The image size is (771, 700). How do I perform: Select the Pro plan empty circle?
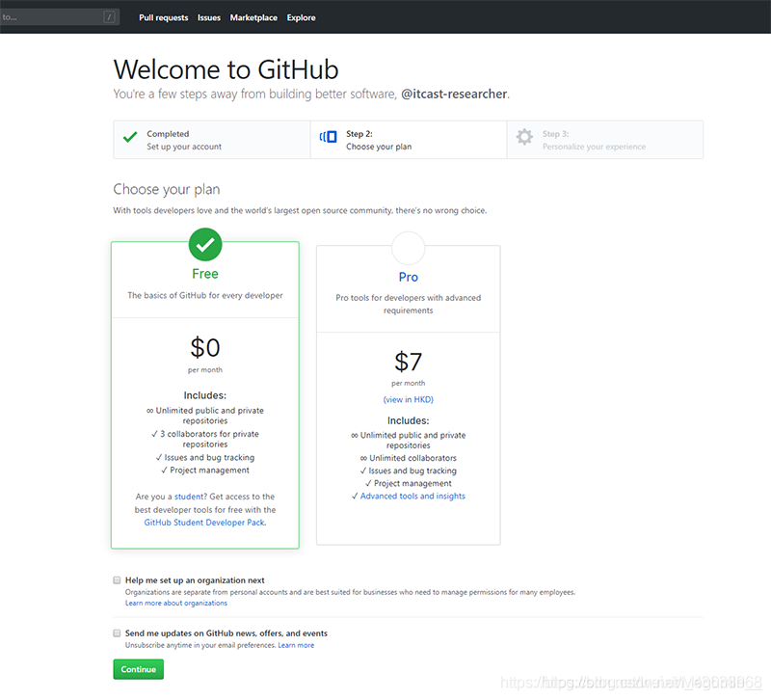coord(408,248)
